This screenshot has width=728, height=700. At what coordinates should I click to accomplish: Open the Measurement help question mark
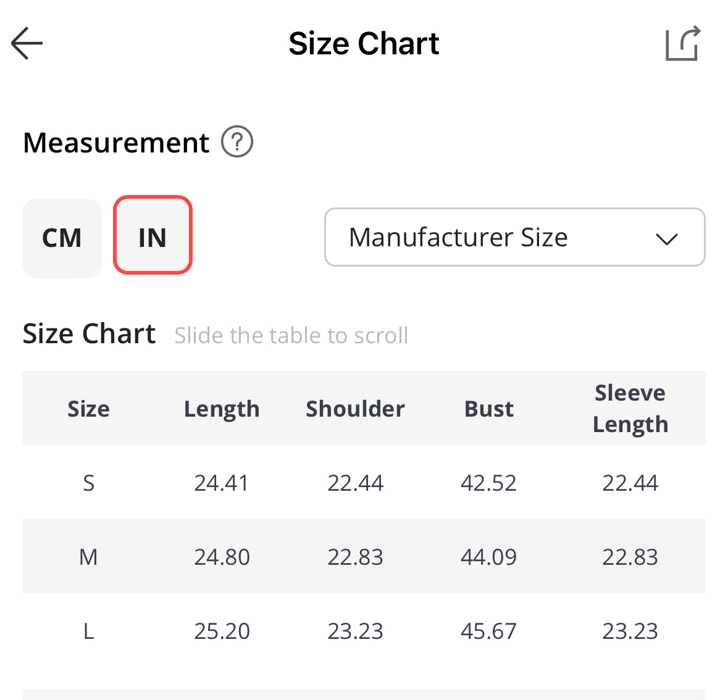click(x=237, y=141)
